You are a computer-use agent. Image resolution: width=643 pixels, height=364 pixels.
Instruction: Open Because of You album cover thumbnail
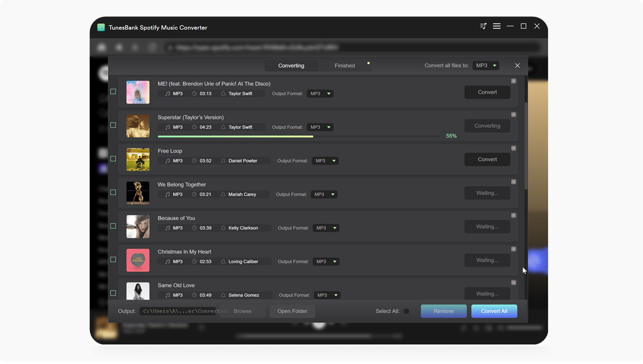click(x=138, y=226)
